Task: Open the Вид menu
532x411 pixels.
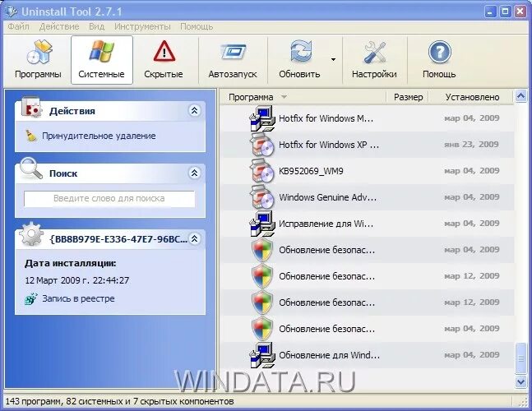Action: pyautogui.click(x=97, y=26)
